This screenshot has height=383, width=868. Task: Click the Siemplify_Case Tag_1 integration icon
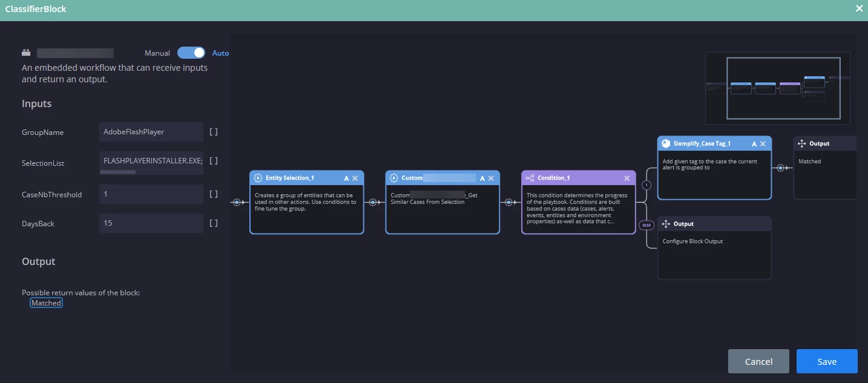[666, 143]
